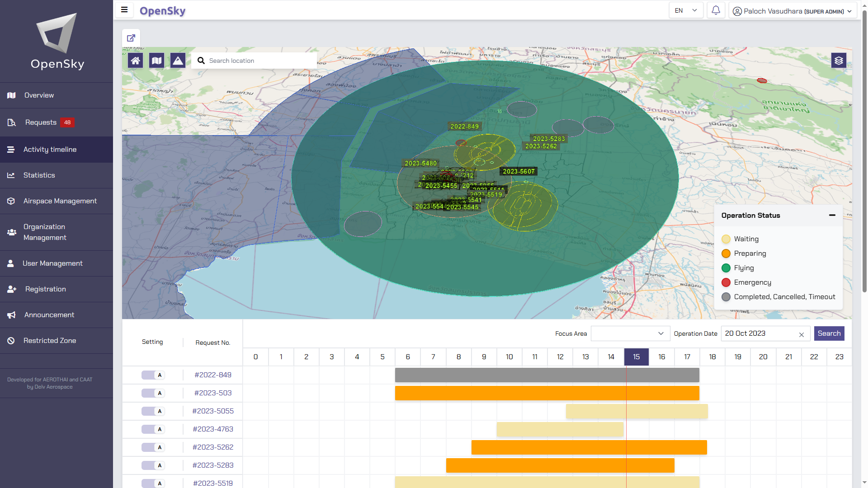Click the home map button
This screenshot has width=868, height=488.
click(135, 61)
